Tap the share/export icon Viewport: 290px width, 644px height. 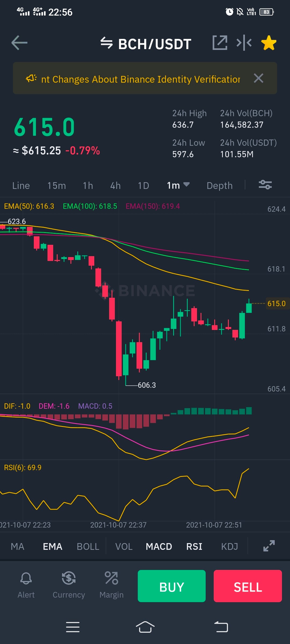tap(220, 43)
